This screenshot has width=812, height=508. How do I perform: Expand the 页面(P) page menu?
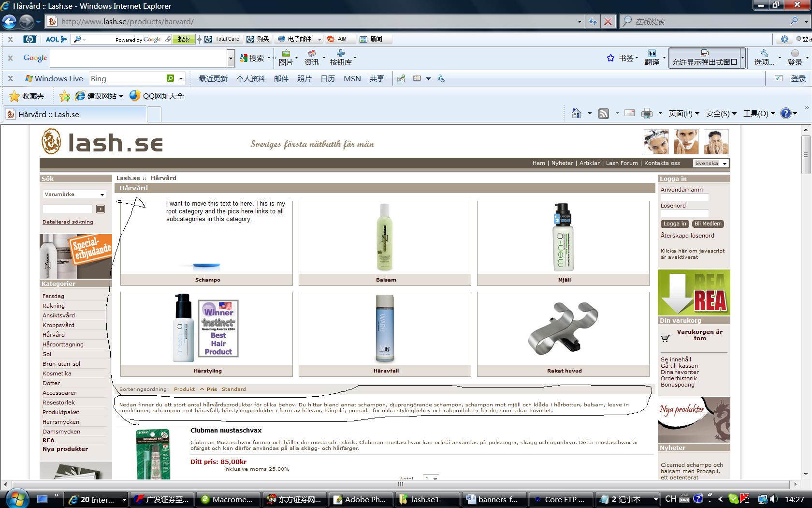(x=683, y=114)
